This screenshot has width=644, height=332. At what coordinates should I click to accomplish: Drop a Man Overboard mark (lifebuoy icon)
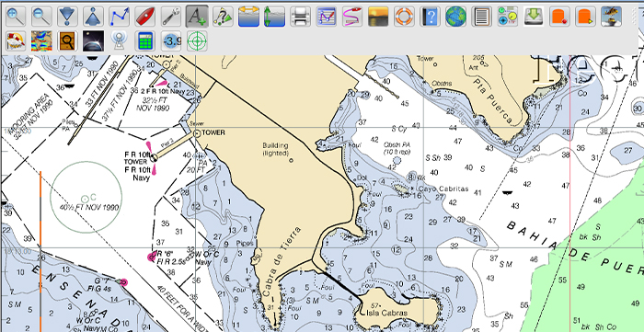(x=404, y=17)
